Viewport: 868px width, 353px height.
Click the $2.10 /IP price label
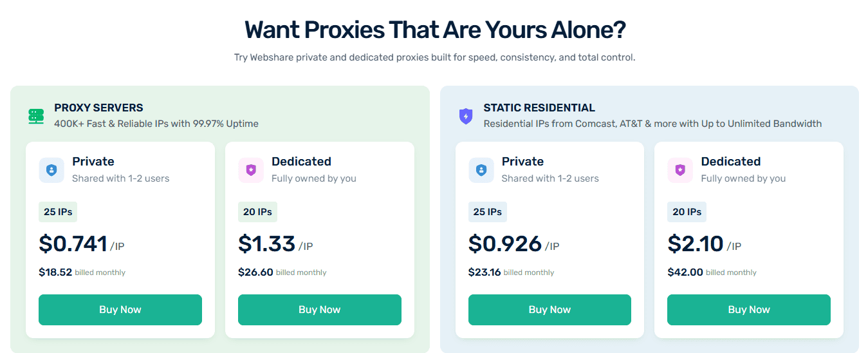click(704, 244)
